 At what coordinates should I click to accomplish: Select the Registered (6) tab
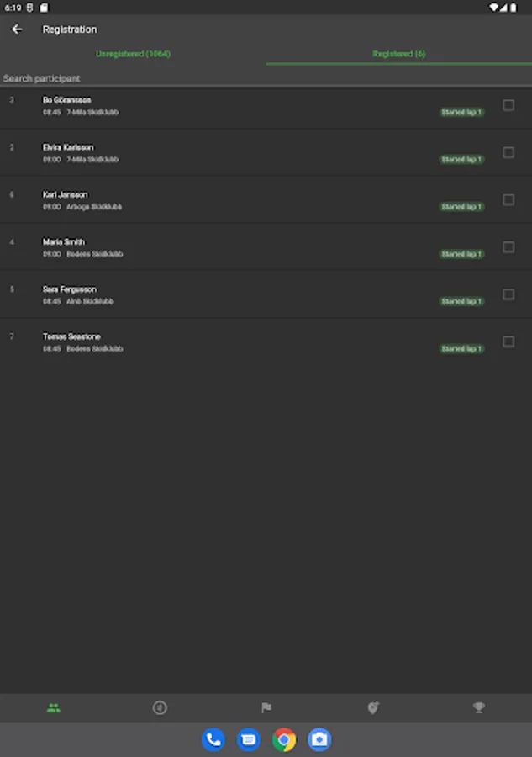pos(398,54)
